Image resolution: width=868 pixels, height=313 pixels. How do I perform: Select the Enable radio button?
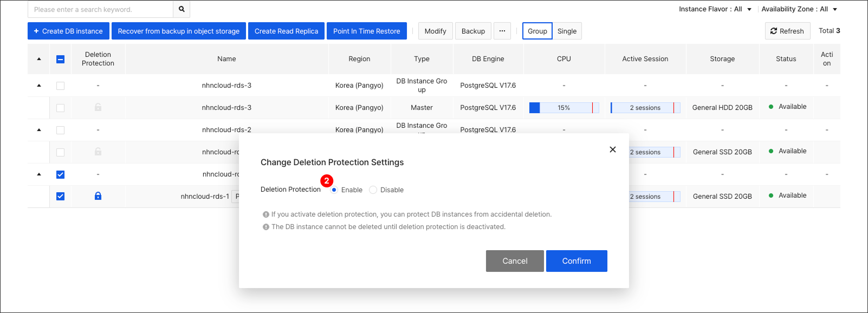tap(334, 190)
